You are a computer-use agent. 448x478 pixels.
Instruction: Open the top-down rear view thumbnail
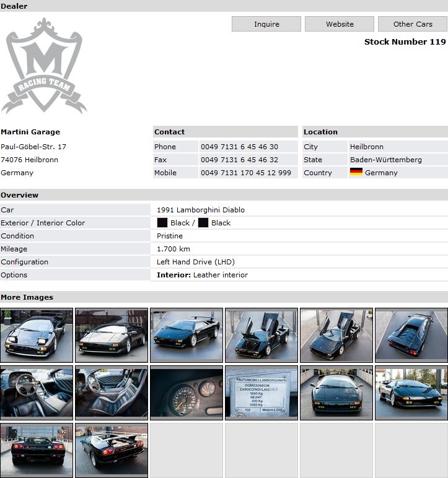pyautogui.click(x=411, y=335)
